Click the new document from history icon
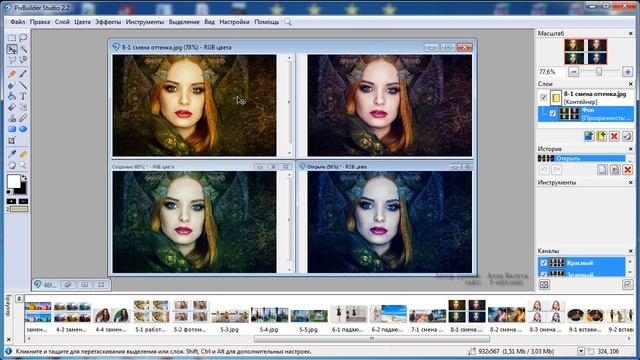This screenshot has height=360, width=640. point(602,169)
